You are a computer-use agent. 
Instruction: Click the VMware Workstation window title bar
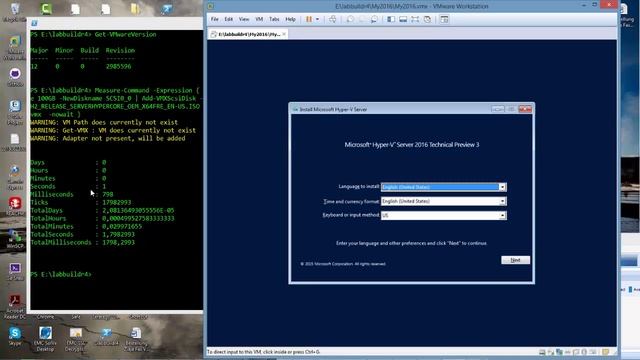[x=412, y=6]
